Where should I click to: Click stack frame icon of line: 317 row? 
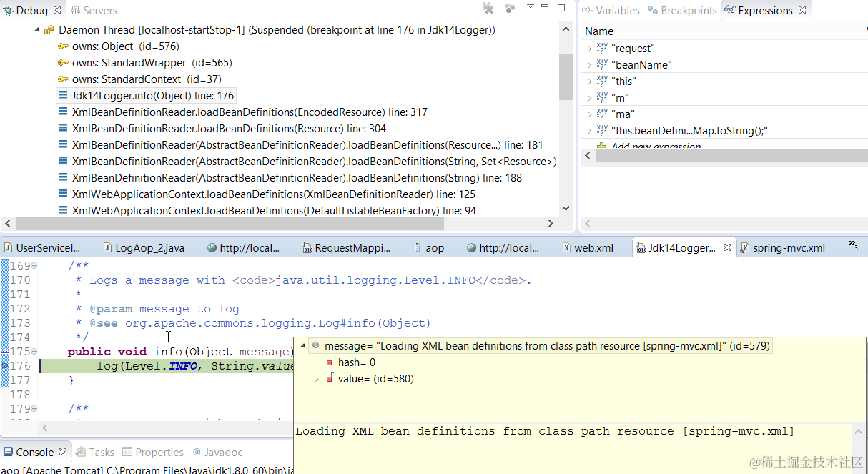[63, 112]
